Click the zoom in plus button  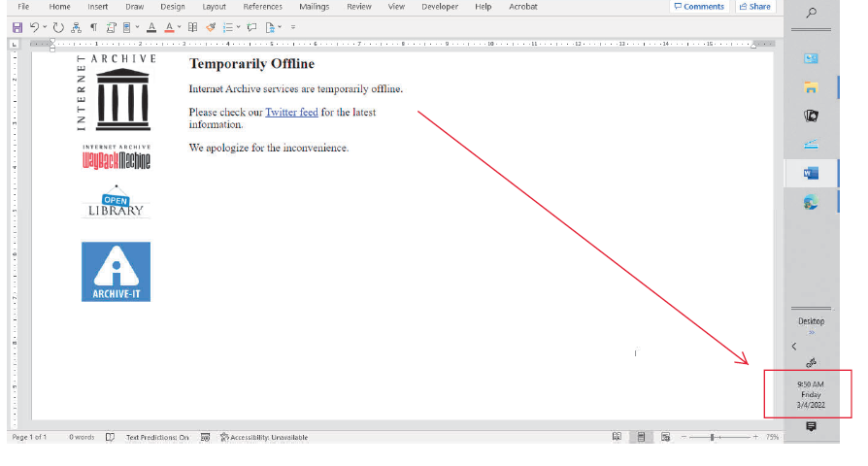755,437
